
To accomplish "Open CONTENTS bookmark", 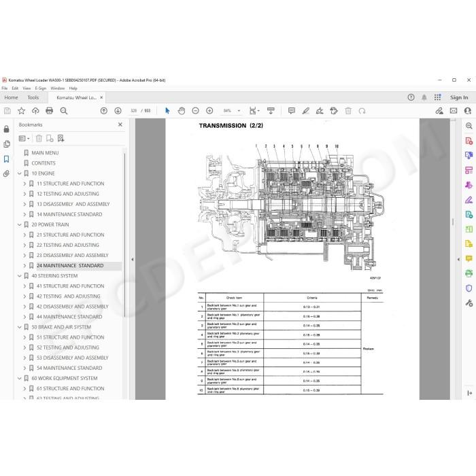I will tap(44, 163).
